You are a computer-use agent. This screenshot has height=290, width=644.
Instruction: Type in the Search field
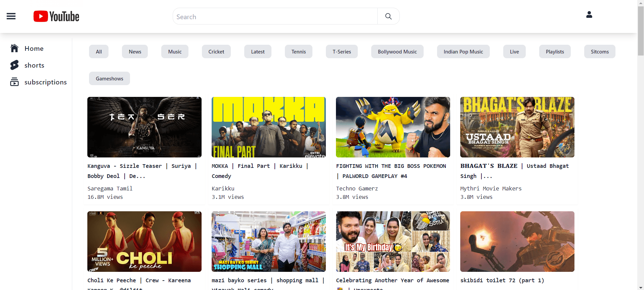275,16
